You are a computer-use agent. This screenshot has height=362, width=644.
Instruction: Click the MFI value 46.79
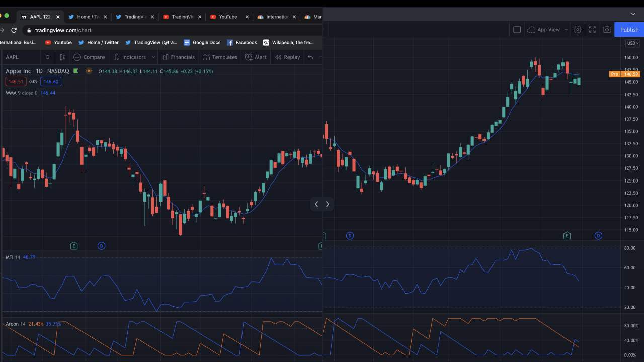click(x=29, y=257)
